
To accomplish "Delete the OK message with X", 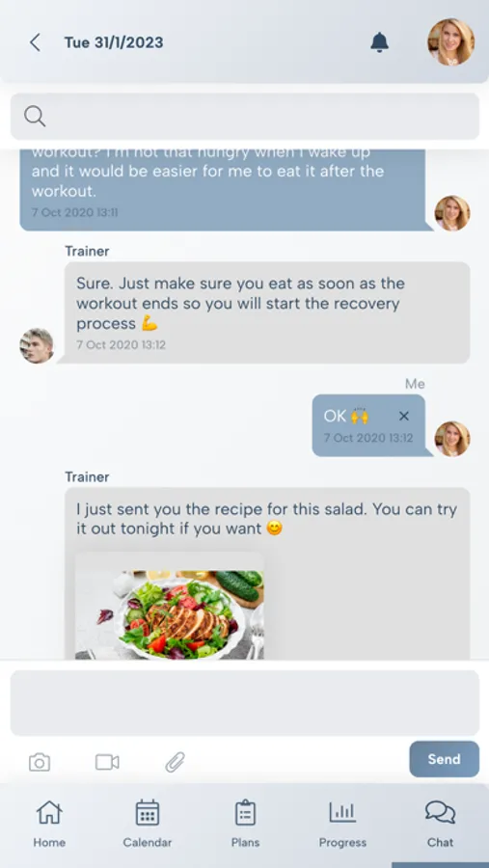I will click(404, 417).
